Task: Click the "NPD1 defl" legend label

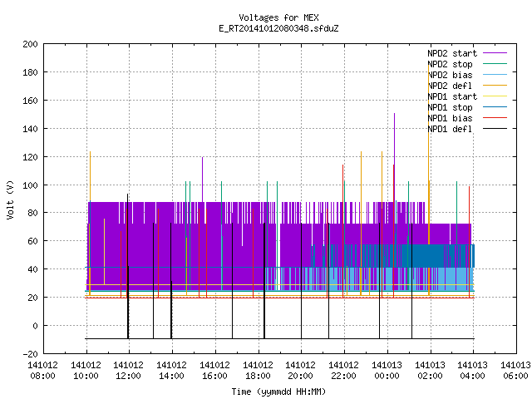Action: tap(450, 130)
